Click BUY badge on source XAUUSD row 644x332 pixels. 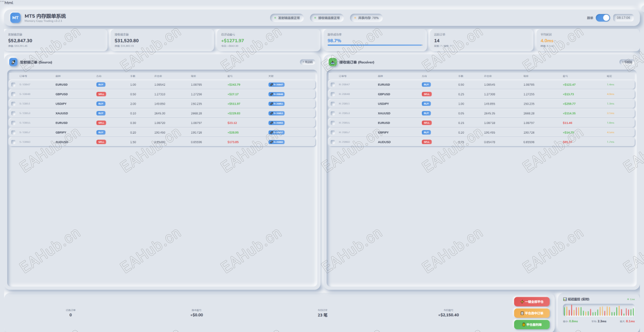[101, 113]
